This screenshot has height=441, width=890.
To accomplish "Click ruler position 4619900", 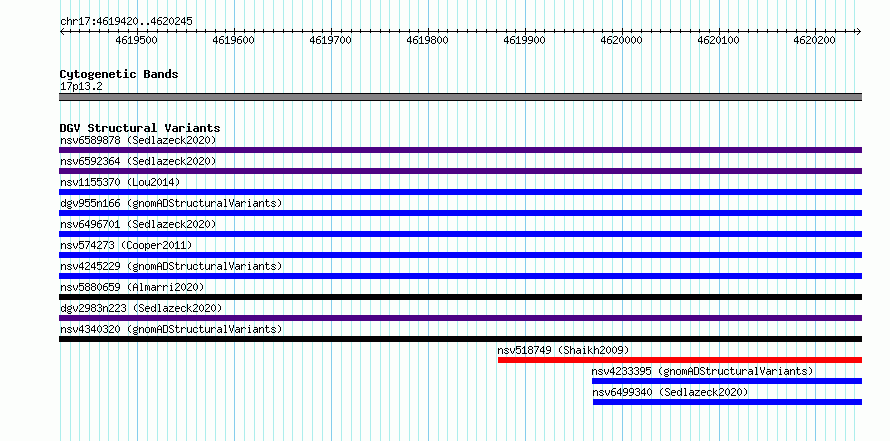I will coord(524,40).
